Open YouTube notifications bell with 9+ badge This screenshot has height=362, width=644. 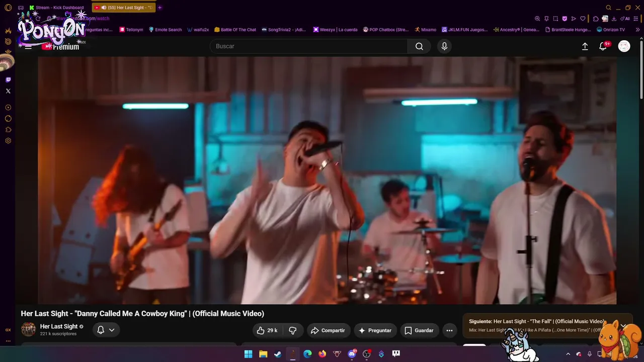(603, 46)
